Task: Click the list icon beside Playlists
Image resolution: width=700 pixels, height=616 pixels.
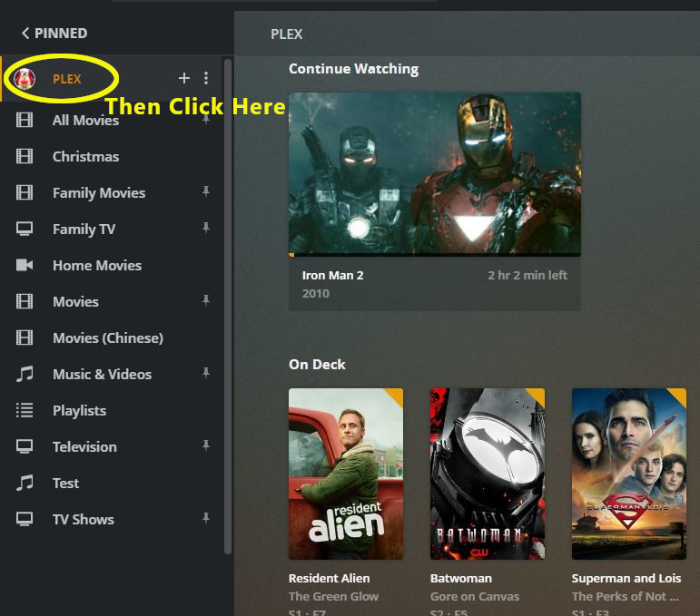Action: (x=25, y=410)
